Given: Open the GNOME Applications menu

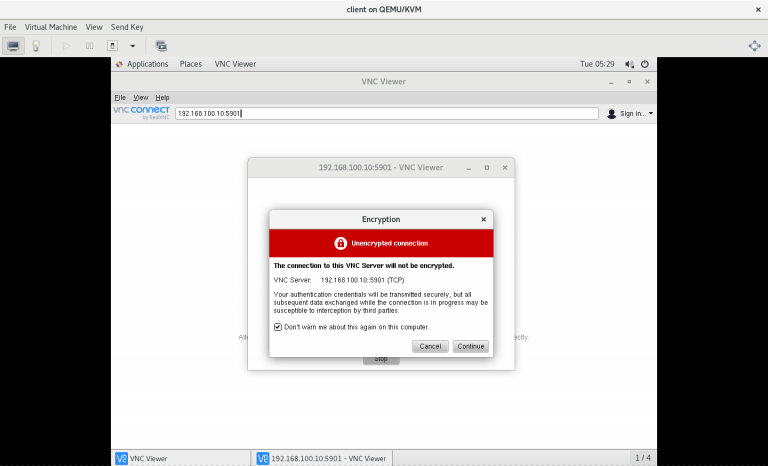Looking at the screenshot, I should coord(142,64).
